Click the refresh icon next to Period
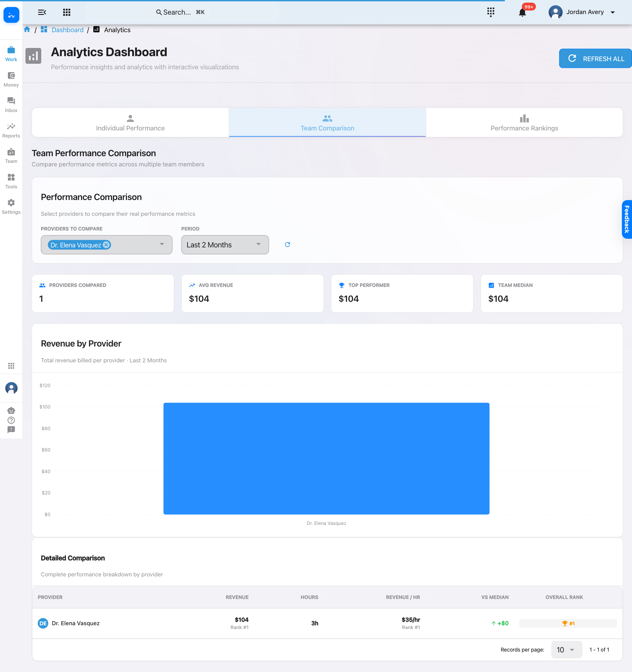The image size is (632, 672). pyautogui.click(x=287, y=244)
